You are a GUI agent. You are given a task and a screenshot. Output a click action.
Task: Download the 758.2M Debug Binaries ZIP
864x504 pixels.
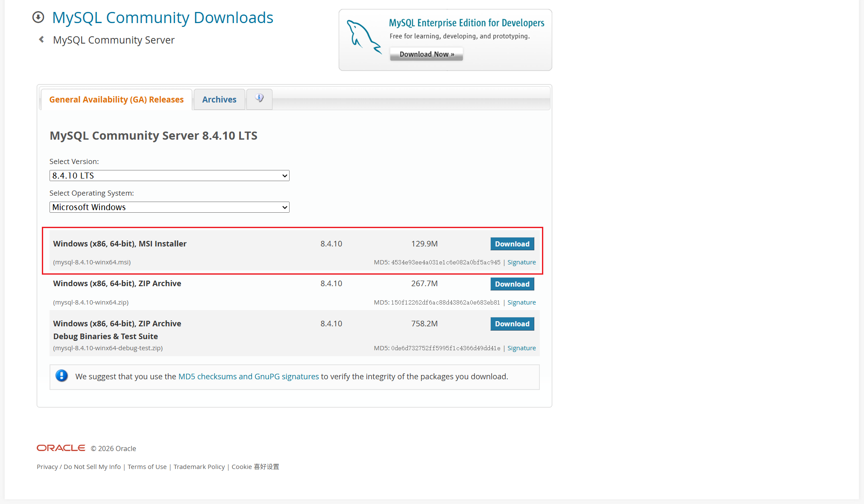point(512,324)
